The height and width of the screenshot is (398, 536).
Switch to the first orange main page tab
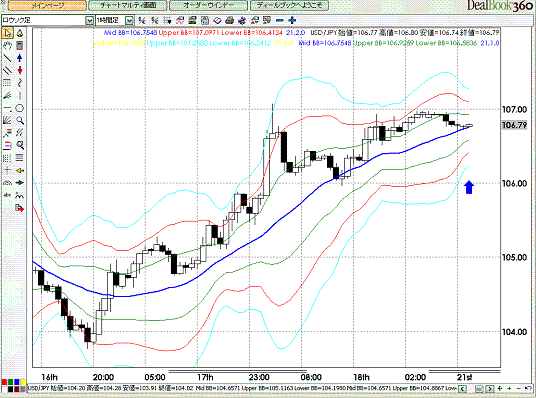[x=47, y=5]
